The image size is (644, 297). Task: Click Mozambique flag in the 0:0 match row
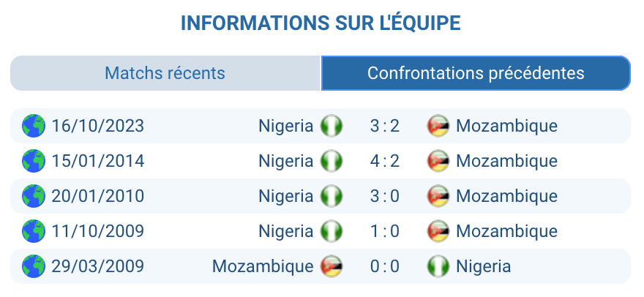(332, 266)
